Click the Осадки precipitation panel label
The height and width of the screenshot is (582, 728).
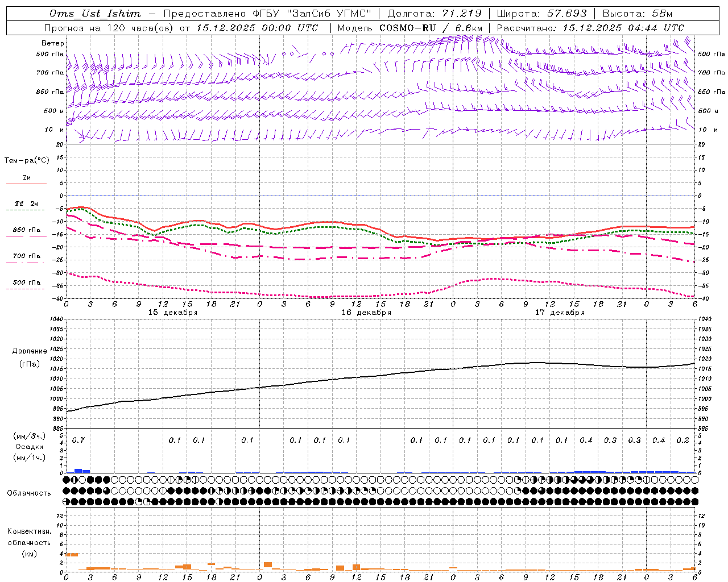(x=30, y=447)
